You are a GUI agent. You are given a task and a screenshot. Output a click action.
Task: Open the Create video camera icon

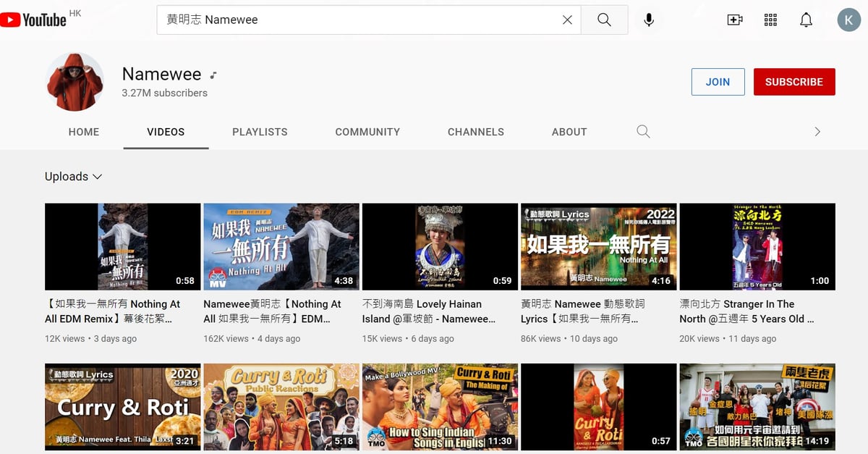(735, 20)
